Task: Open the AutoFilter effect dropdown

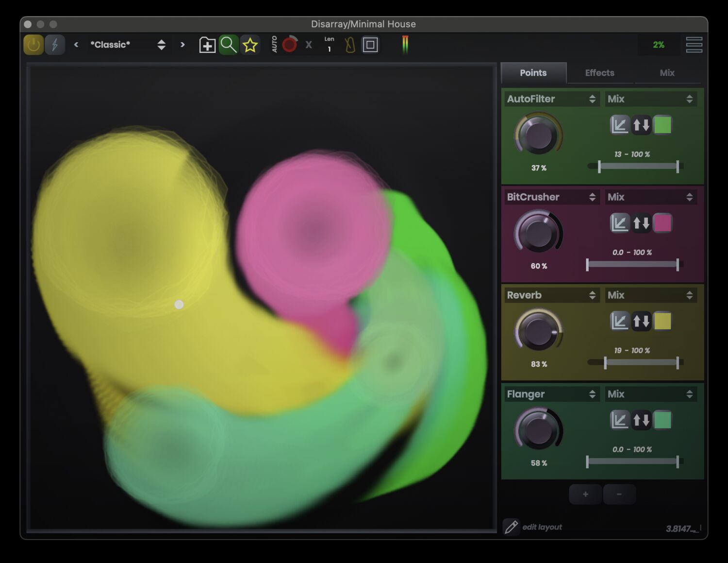Action: tap(551, 99)
